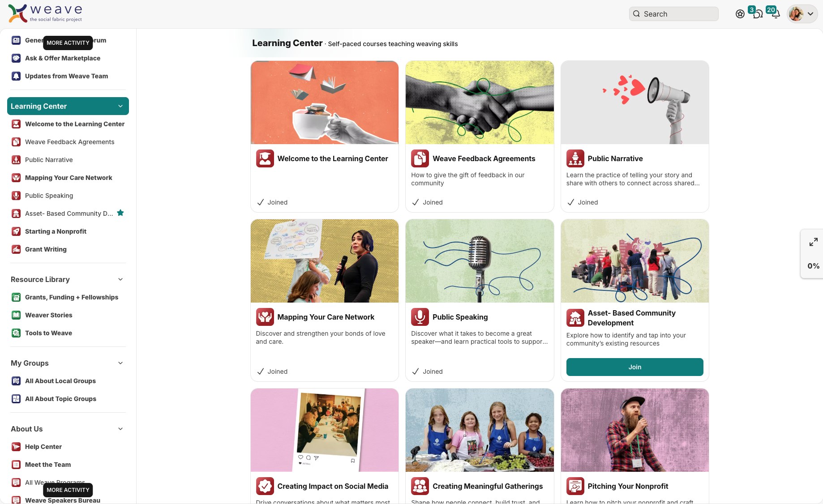Open the Public Narrative card title
Viewport: 823px width, 504px height.
tap(615, 158)
